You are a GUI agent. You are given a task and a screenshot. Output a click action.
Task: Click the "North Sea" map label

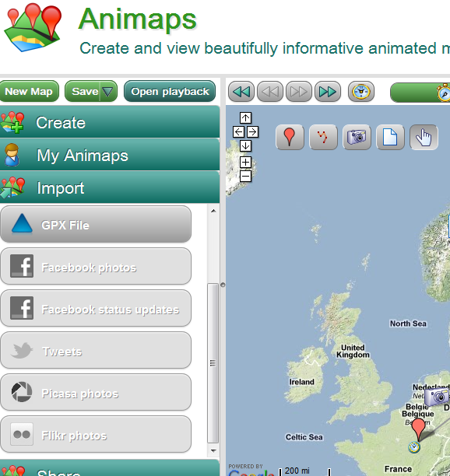[x=408, y=324]
